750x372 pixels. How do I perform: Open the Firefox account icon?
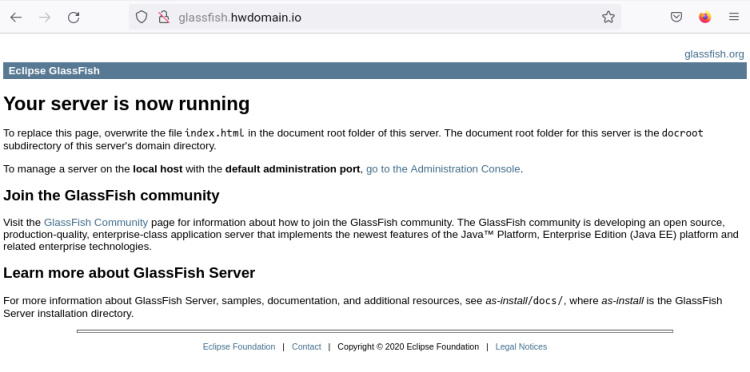point(705,18)
